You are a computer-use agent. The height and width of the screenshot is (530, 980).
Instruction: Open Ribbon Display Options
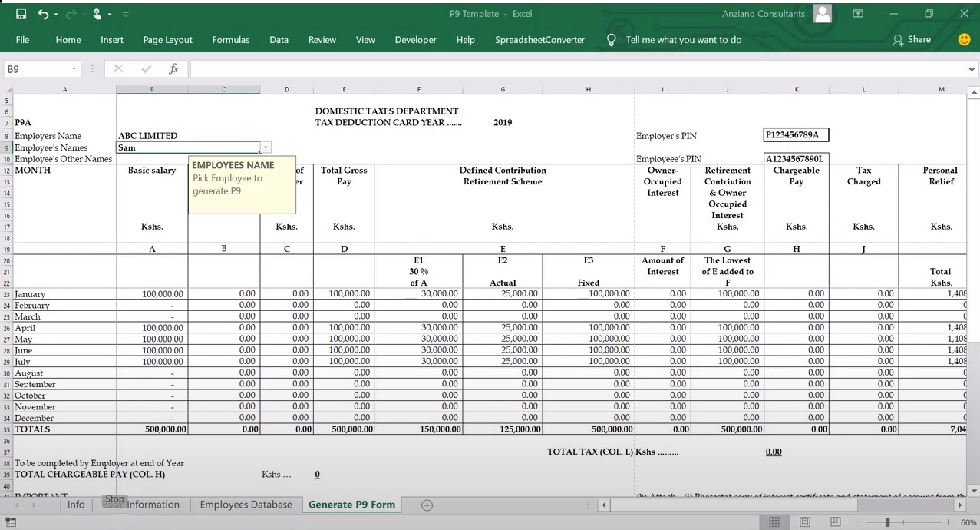point(858,14)
